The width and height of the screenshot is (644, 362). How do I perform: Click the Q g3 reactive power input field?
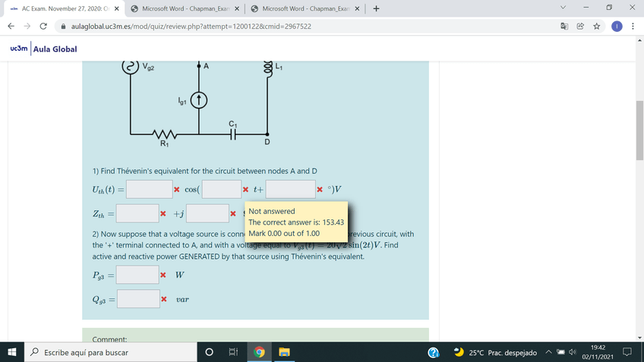[x=137, y=299]
